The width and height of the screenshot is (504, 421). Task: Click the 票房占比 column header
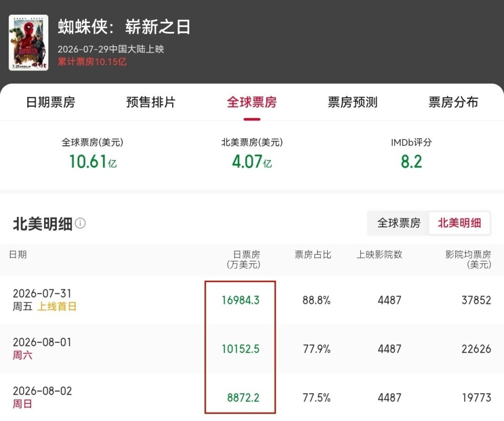click(313, 255)
